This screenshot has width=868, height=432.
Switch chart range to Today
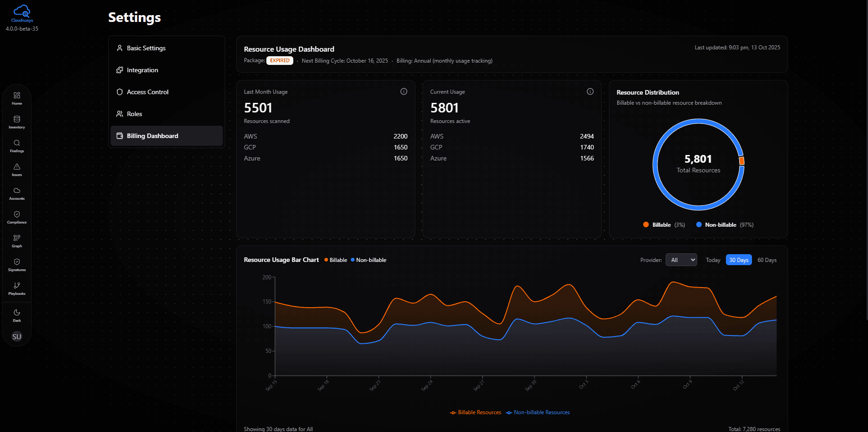[713, 260]
